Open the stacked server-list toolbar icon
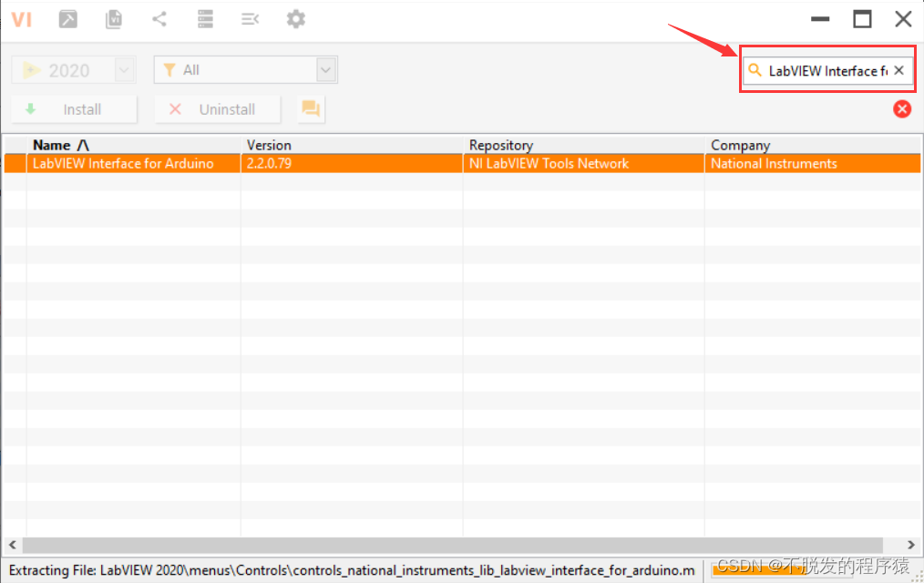 pyautogui.click(x=205, y=19)
